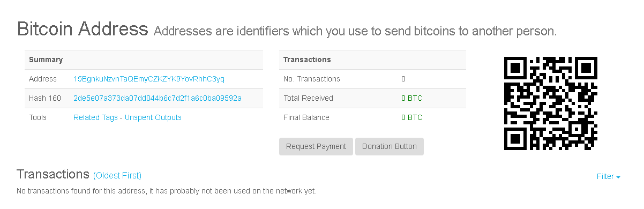Click the Total Received 0 BTC value

[411, 98]
